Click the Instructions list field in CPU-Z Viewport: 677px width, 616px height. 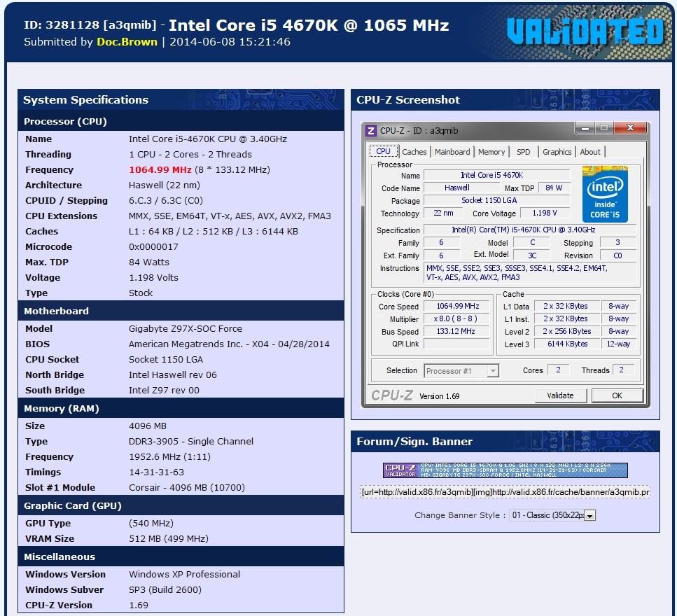coord(530,273)
